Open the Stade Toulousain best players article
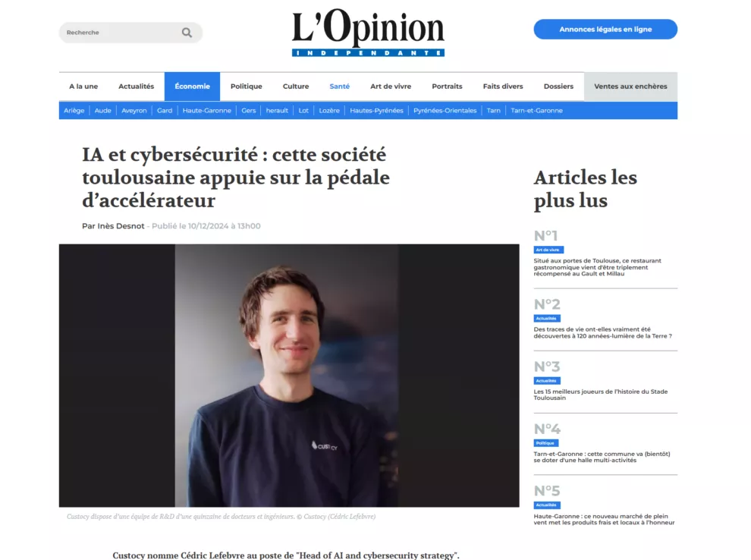Image resolution: width=751 pixels, height=560 pixels. (x=601, y=395)
